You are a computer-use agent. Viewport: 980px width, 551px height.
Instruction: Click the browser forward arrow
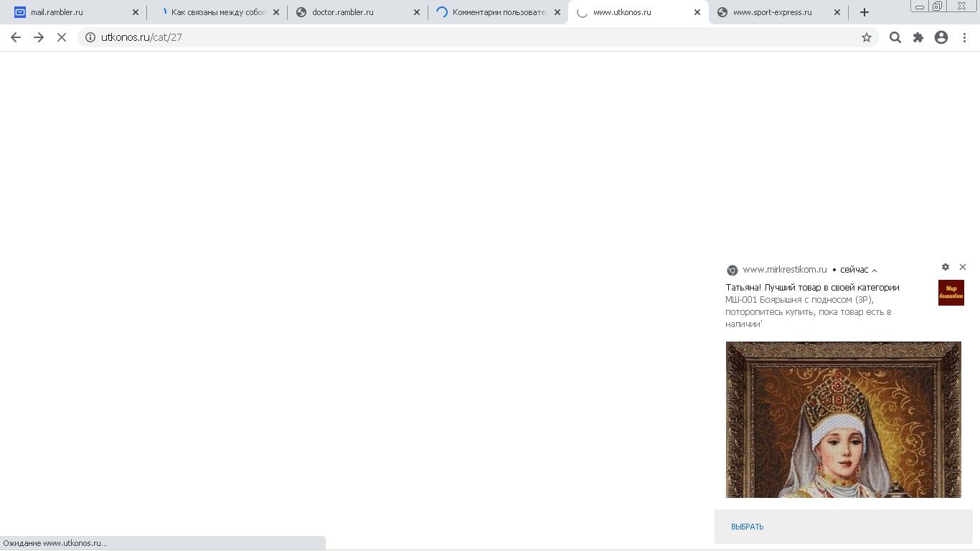tap(39, 37)
